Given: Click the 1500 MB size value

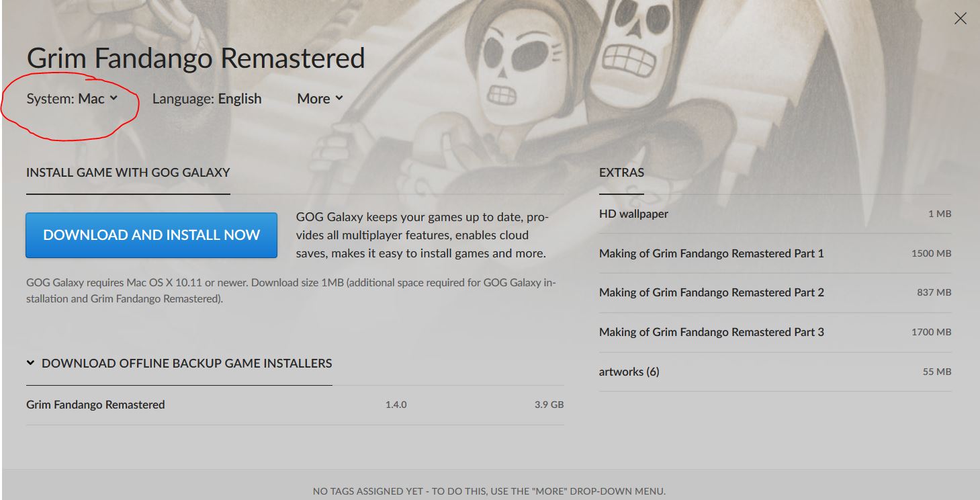Looking at the screenshot, I should pyautogui.click(x=932, y=253).
